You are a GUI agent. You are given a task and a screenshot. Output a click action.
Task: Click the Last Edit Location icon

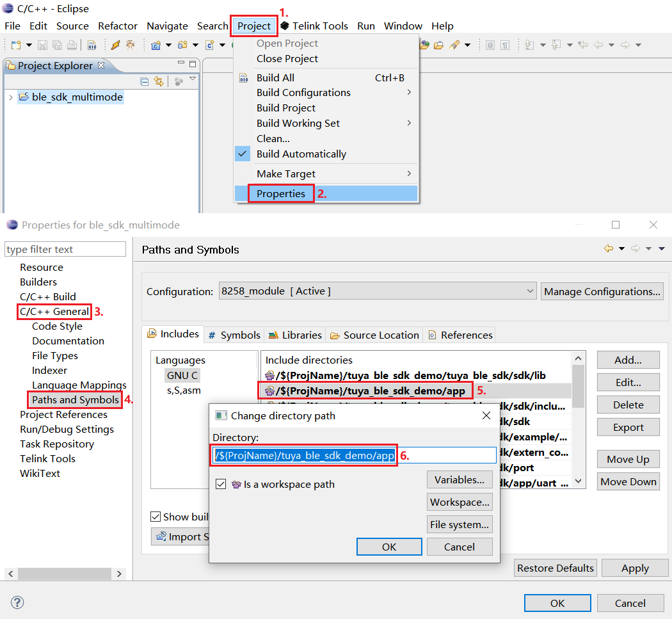click(583, 45)
